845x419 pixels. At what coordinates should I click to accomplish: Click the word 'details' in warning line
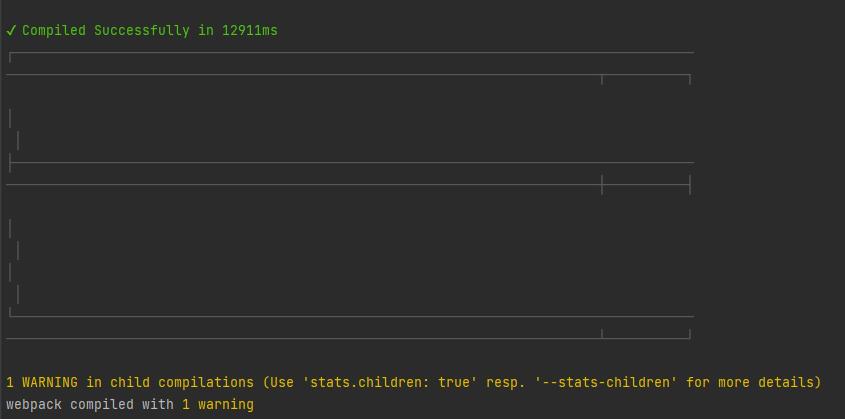pyautogui.click(x=786, y=383)
